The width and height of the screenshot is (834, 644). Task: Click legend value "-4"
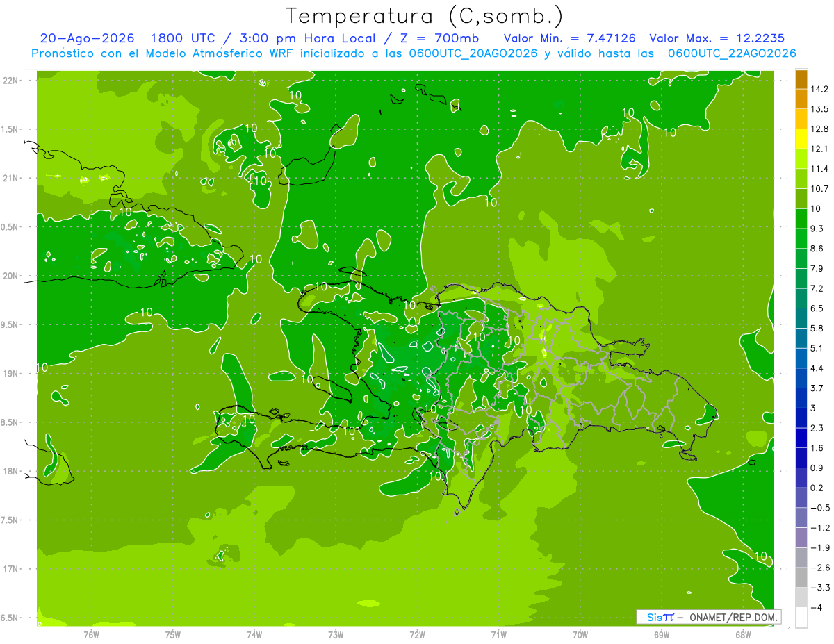817,607
